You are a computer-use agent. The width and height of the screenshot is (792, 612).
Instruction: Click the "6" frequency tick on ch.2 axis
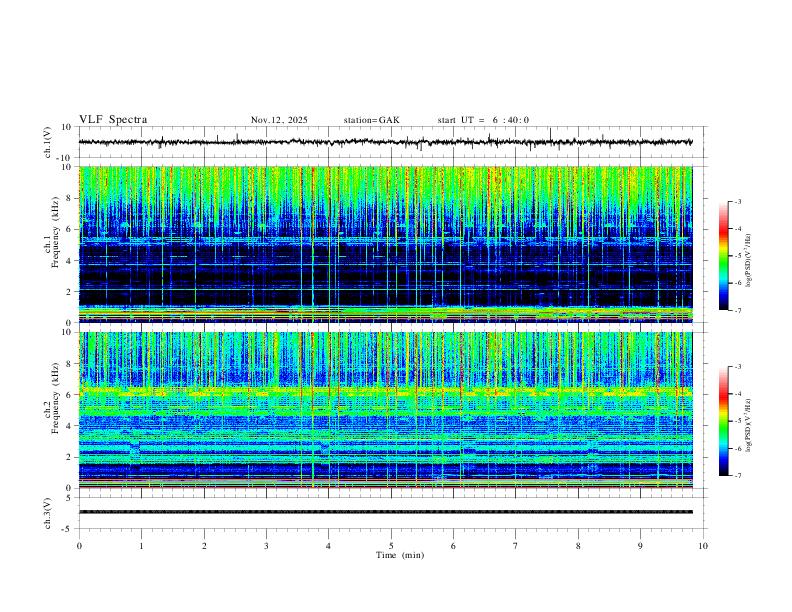click(69, 395)
